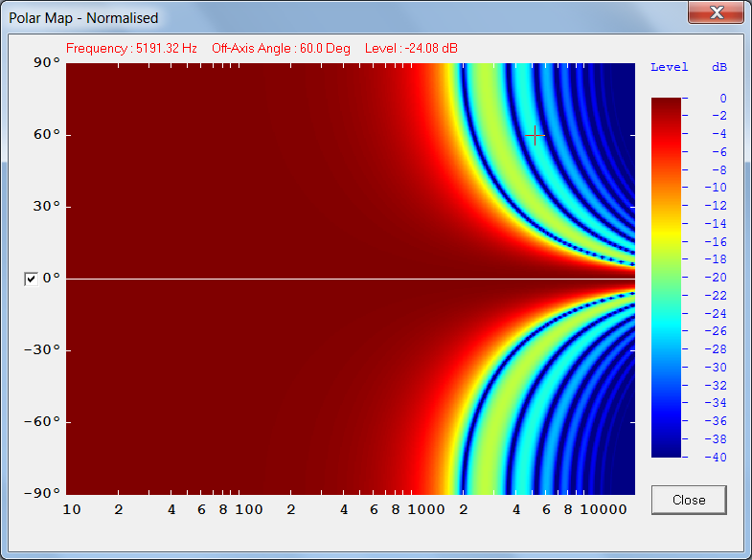Click the -40 dB scale label

[x=716, y=458]
